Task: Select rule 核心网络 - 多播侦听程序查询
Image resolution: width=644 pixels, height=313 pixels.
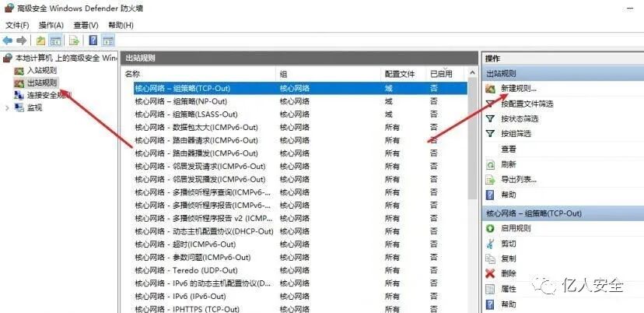Action: tap(300, 192)
